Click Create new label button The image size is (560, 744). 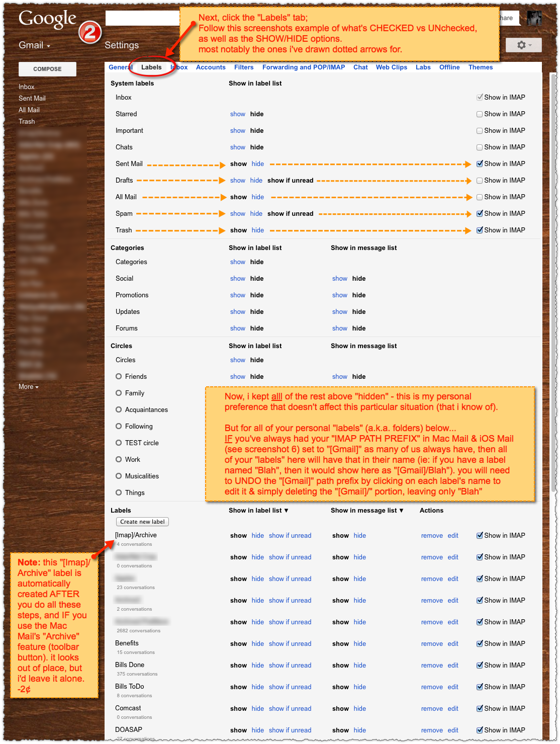142,522
